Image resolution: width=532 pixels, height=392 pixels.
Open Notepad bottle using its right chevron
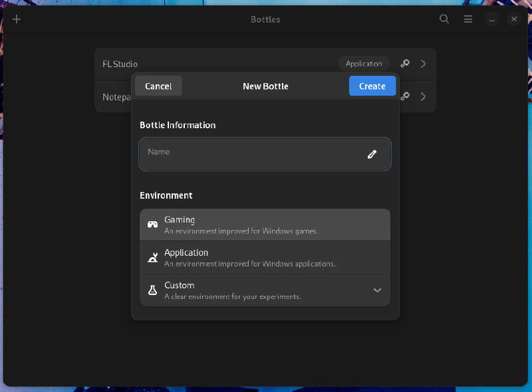[424, 96]
